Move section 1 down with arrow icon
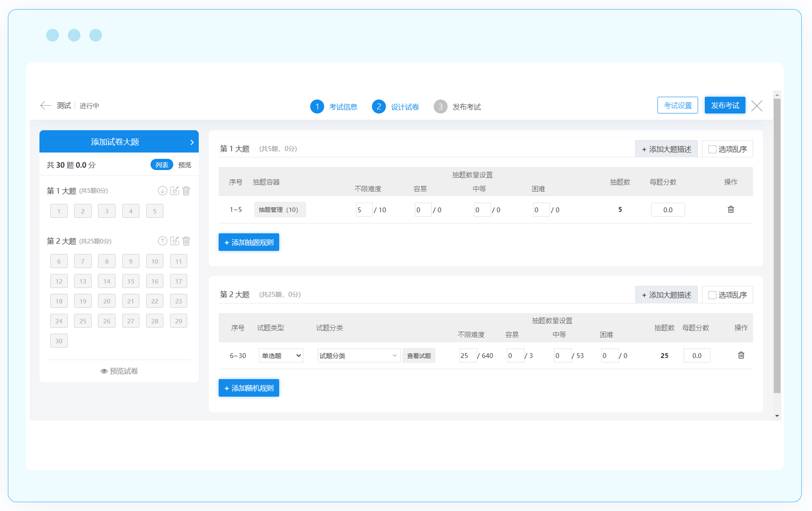 162,191
